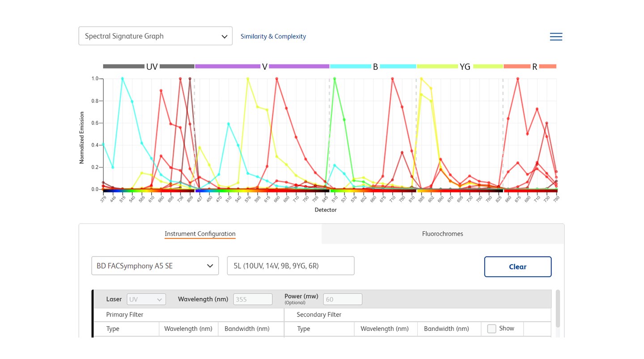Click the 5L laser configuration field
This screenshot has width=644, height=359.
tap(290, 266)
